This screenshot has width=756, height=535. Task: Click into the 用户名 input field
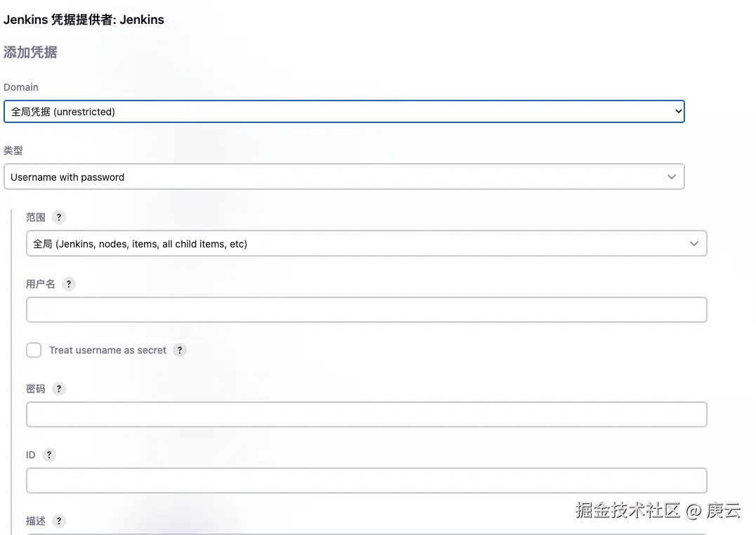click(x=367, y=310)
